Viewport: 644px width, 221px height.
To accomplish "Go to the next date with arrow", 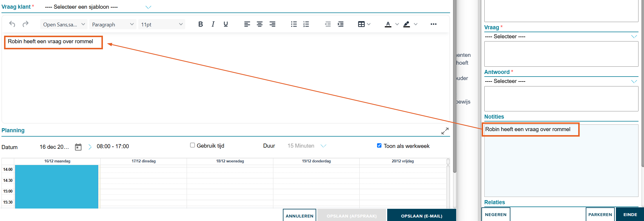I will click(90, 147).
